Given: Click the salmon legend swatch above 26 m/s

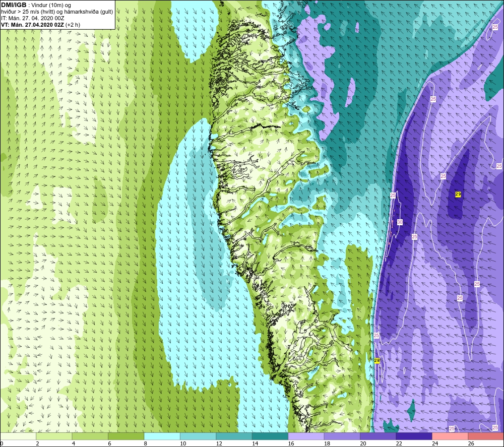Looking at the screenshot, I should (x=486, y=436).
